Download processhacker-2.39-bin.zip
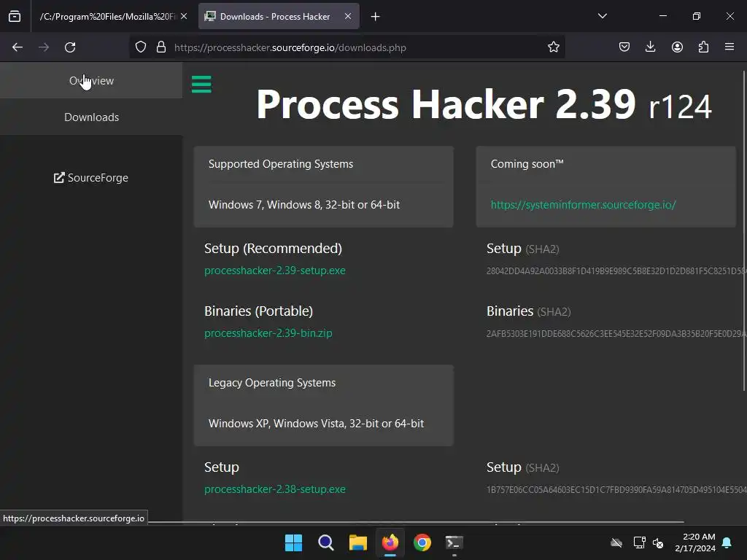 tap(268, 333)
